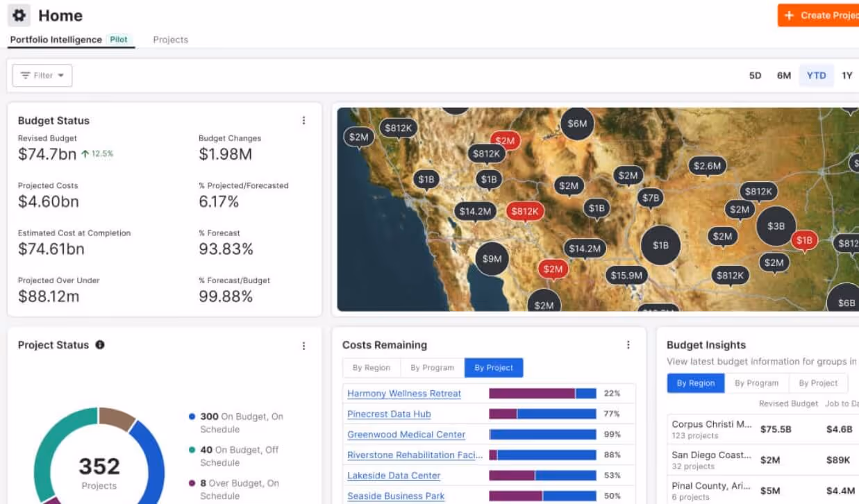Click the Create Project button

819,15
